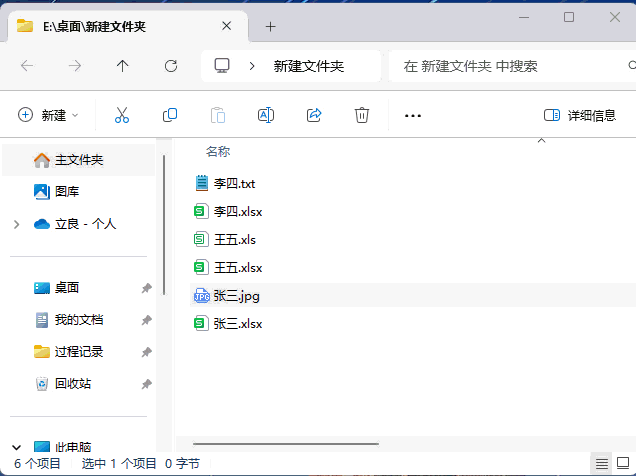This screenshot has width=636, height=476.
Task: Collapse the 此电脑 tree node
Action: tap(17, 447)
